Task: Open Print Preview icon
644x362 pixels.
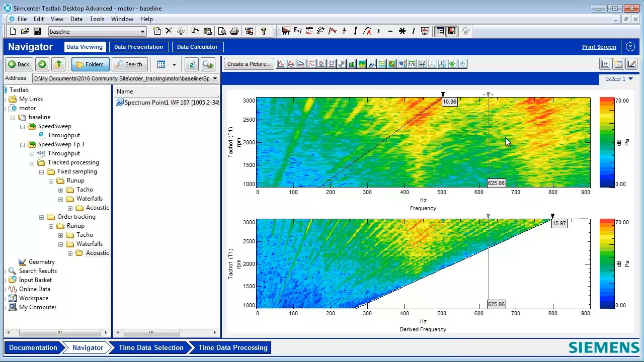Action: click(222, 31)
